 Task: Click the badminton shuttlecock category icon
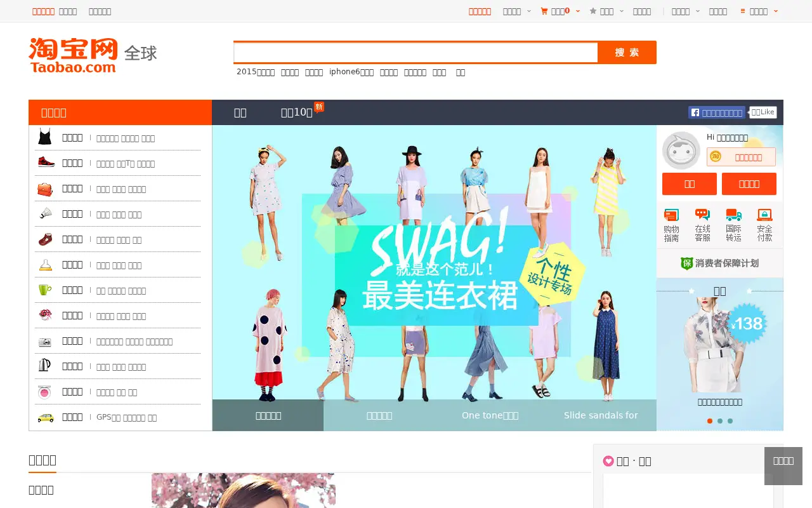[45, 213]
